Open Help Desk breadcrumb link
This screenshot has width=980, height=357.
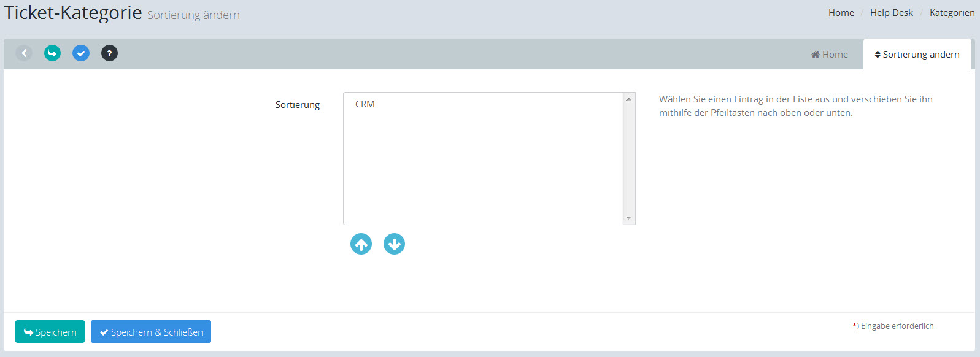[x=891, y=13]
